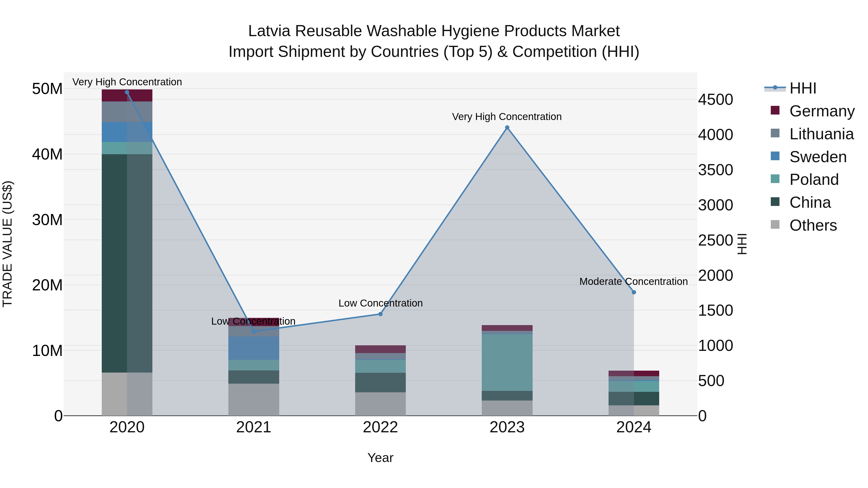Toggle the Lithuania legend label

821,134
